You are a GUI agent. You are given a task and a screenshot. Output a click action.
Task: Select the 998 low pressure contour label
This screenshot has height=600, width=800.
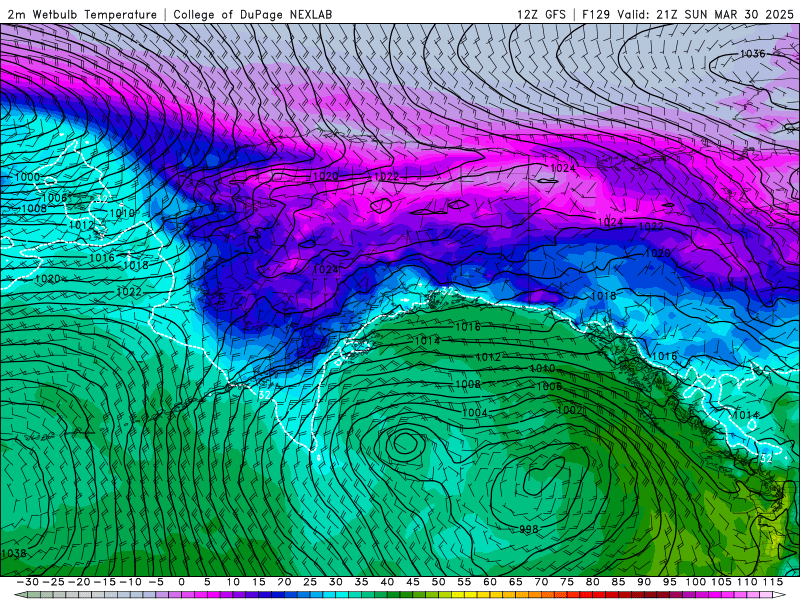point(529,529)
